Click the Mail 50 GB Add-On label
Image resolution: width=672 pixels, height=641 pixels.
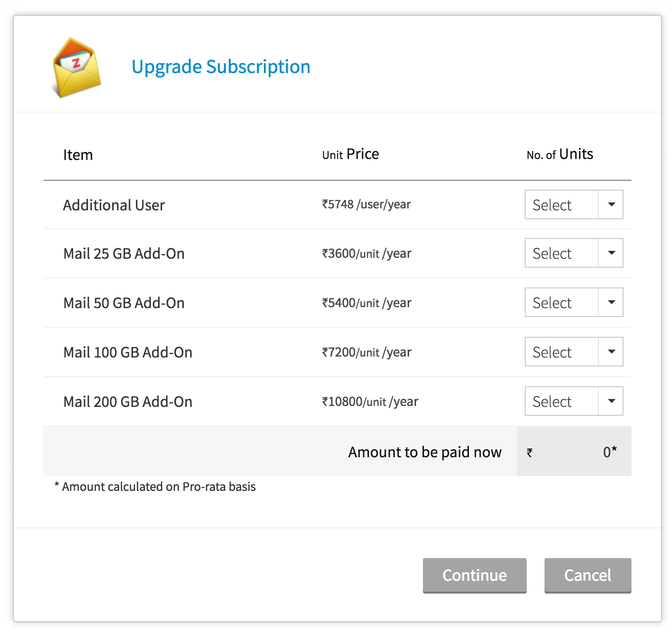point(124,303)
